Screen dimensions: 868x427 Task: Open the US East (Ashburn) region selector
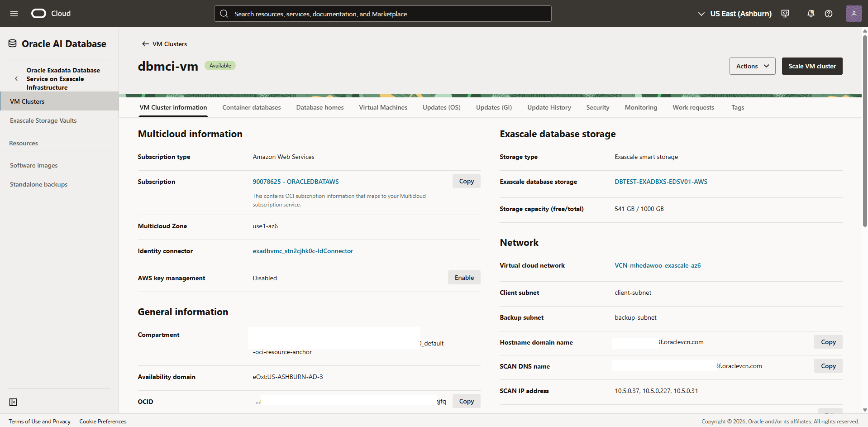pyautogui.click(x=734, y=14)
